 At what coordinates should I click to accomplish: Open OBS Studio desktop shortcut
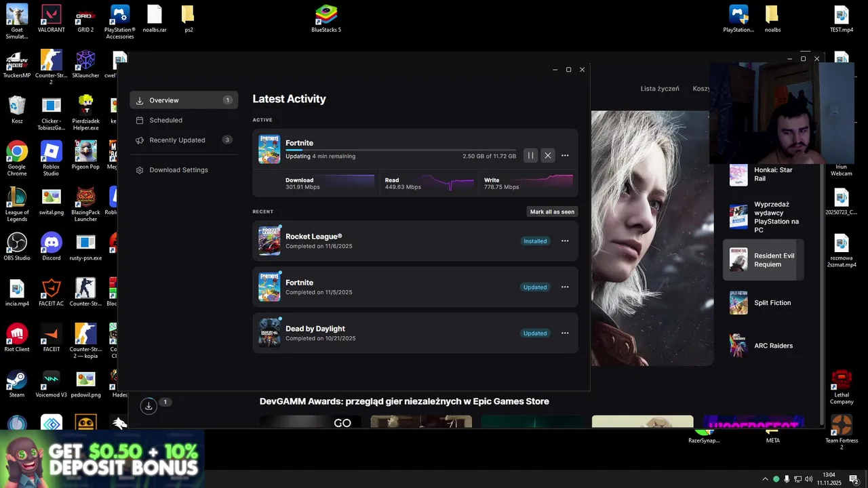point(17,247)
